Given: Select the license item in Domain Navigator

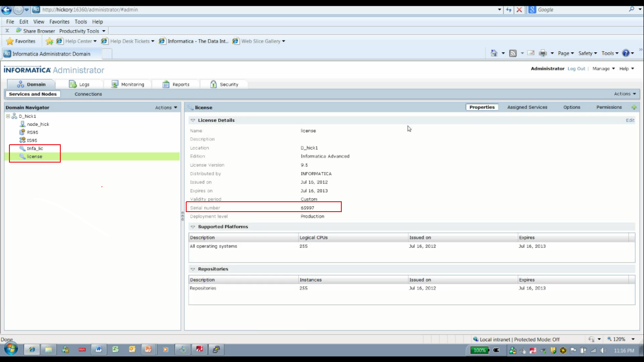Looking at the screenshot, I should coord(34,156).
